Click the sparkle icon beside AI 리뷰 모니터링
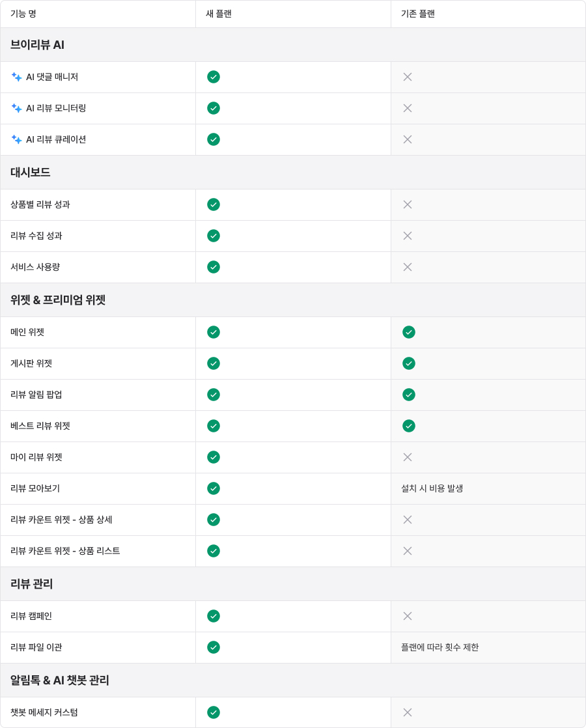 [17, 108]
